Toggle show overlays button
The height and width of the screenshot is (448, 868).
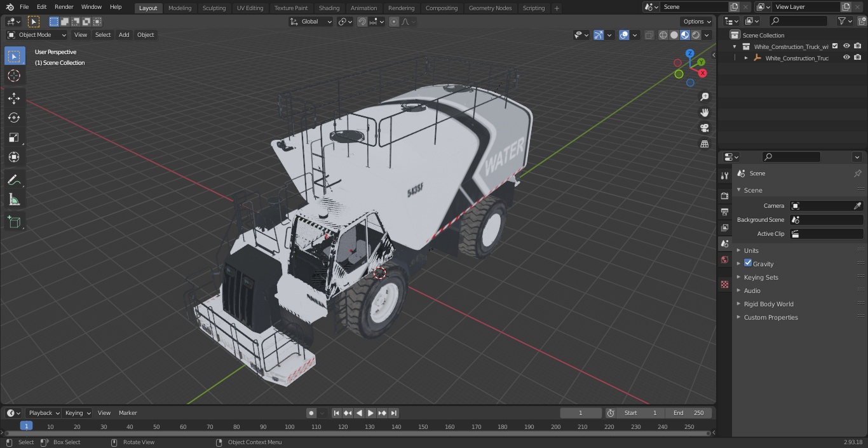[624, 35]
